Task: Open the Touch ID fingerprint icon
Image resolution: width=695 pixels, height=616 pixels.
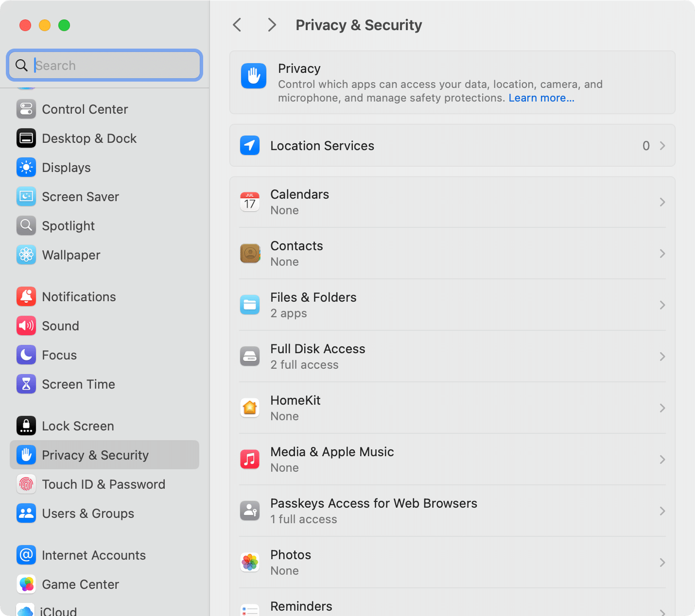Action: 26,484
